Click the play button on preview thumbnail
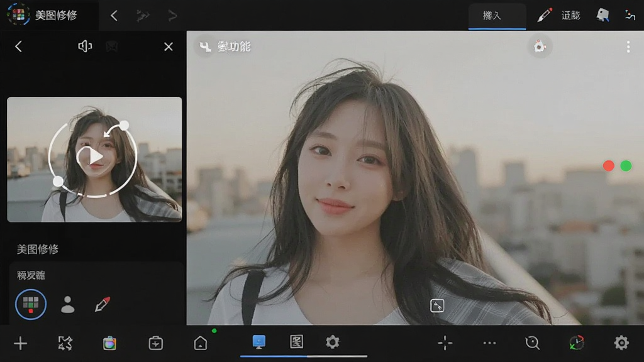The width and height of the screenshot is (644, 362). coord(91,156)
